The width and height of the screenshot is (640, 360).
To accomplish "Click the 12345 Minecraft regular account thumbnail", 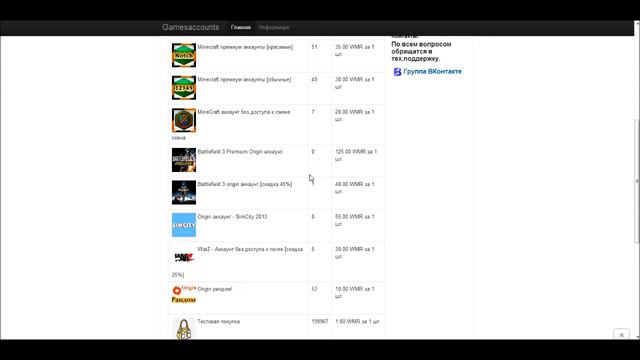I will [x=184, y=88].
